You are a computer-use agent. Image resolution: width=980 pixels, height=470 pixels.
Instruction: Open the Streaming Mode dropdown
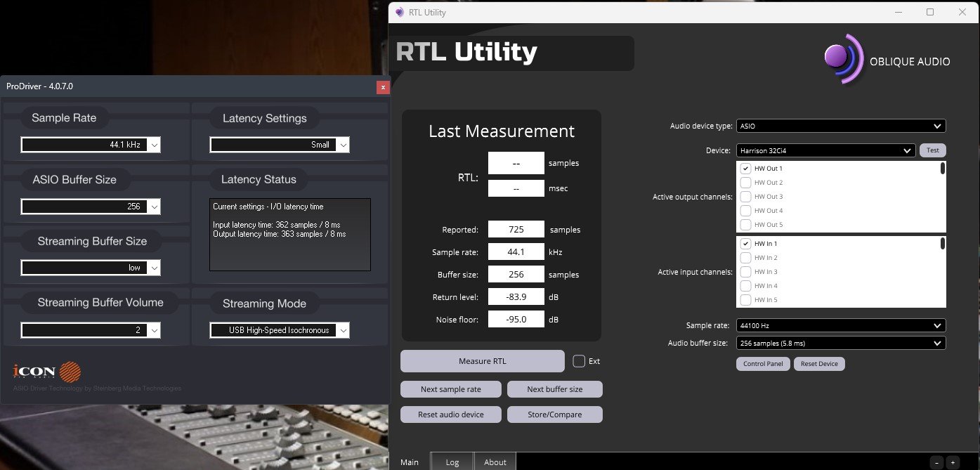click(x=280, y=329)
